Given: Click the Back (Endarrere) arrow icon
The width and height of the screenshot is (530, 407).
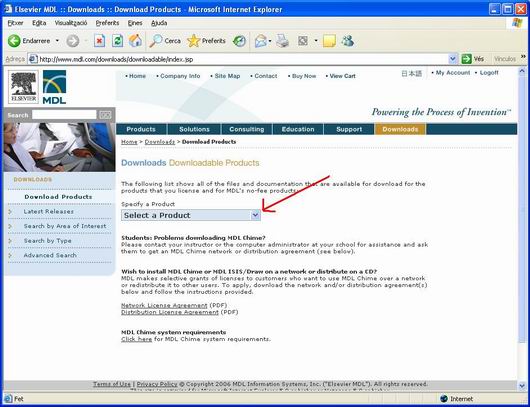Looking at the screenshot, I should pos(14,41).
